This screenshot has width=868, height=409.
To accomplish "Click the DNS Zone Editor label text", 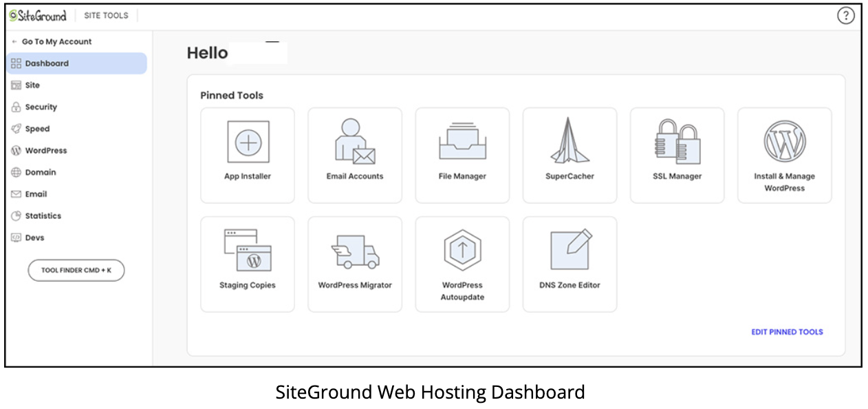I will pos(569,285).
